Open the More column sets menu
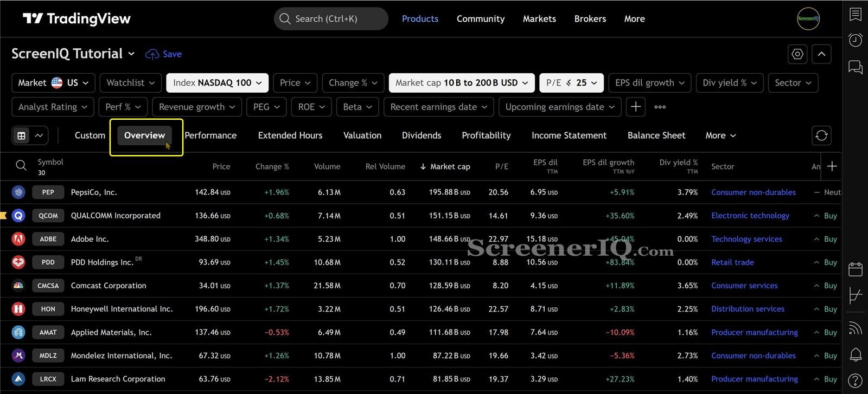Image resolution: width=868 pixels, height=394 pixels. pyautogui.click(x=720, y=135)
